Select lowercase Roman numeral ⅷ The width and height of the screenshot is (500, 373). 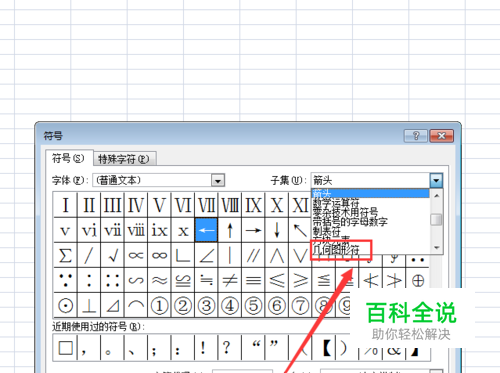point(136,230)
